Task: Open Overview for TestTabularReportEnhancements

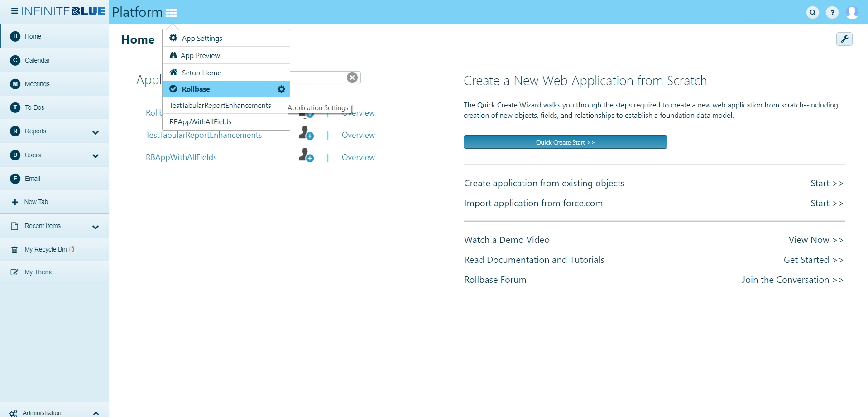Action: tap(358, 135)
